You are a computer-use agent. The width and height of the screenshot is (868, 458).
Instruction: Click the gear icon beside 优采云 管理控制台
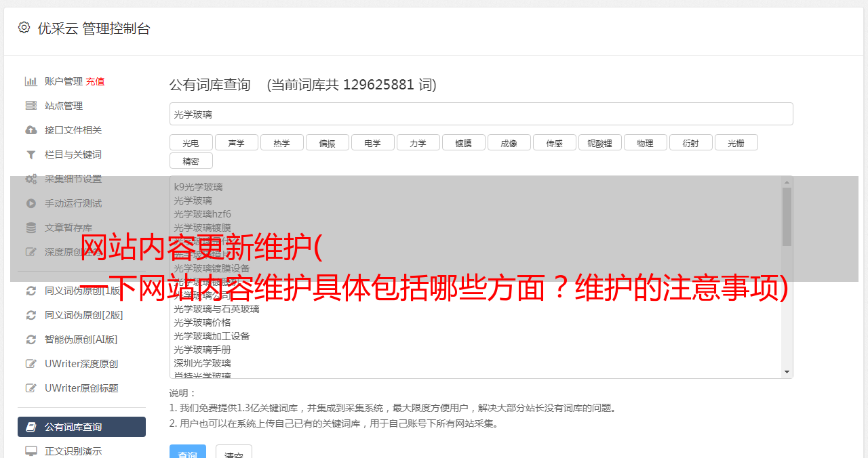(x=24, y=28)
